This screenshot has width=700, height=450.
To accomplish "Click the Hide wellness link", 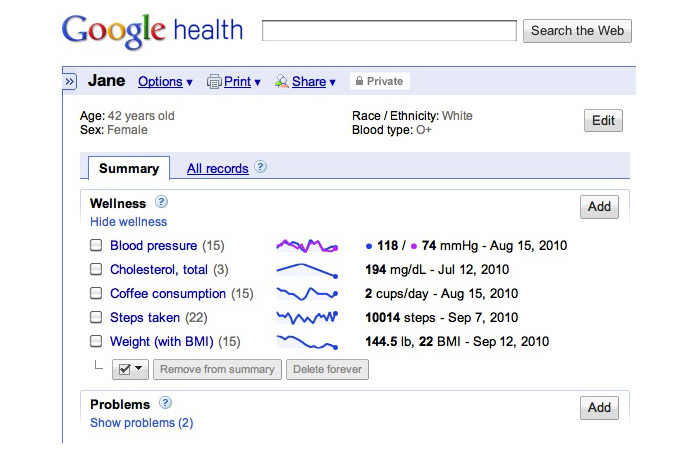I will (x=128, y=222).
